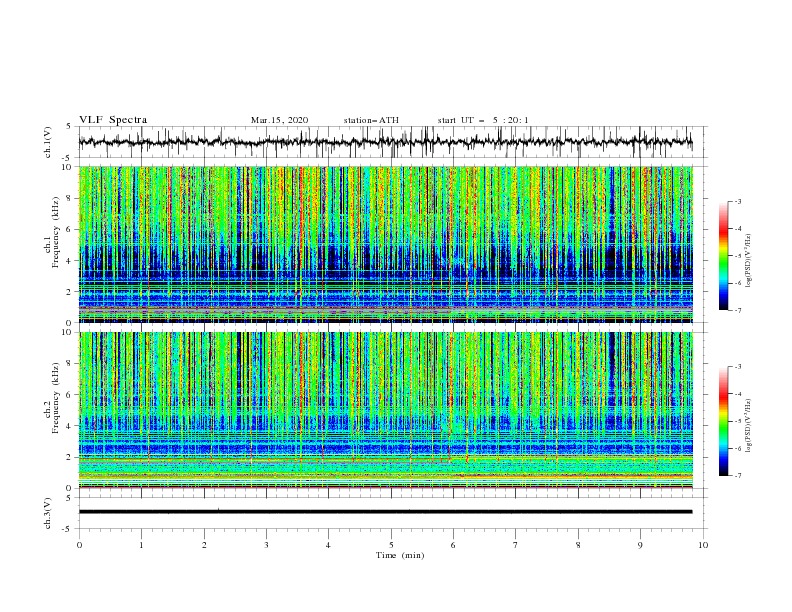
Task: Select the "Time (min)" axis title
Action: click(x=400, y=555)
